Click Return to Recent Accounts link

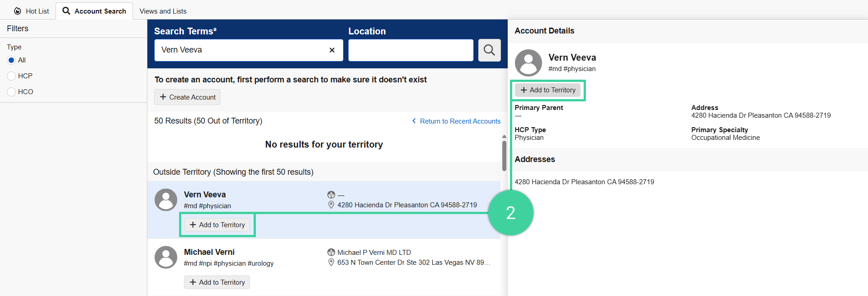tap(456, 121)
